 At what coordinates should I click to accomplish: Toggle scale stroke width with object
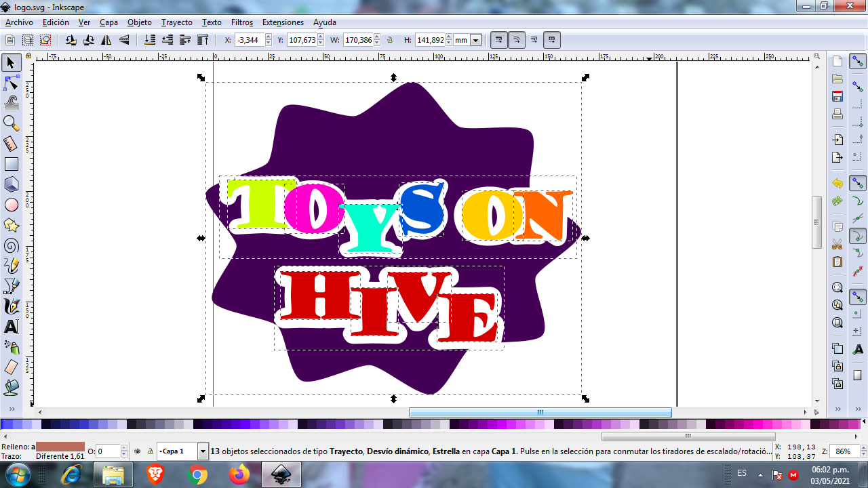[x=498, y=40]
